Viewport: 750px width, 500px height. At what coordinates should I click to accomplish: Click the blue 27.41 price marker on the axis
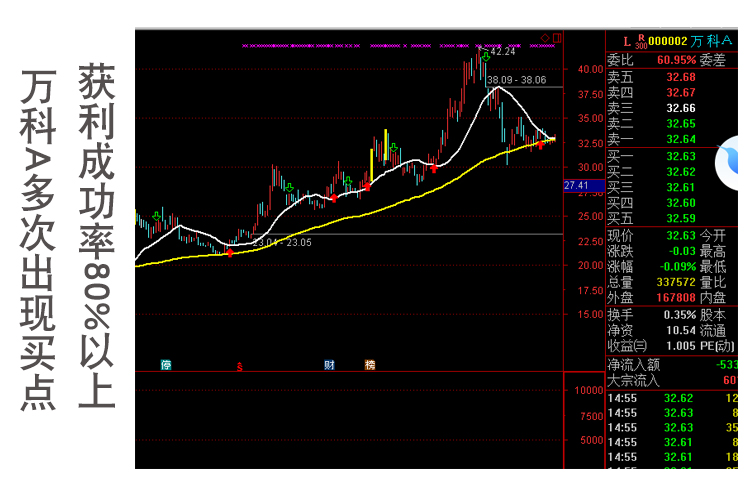point(584,185)
